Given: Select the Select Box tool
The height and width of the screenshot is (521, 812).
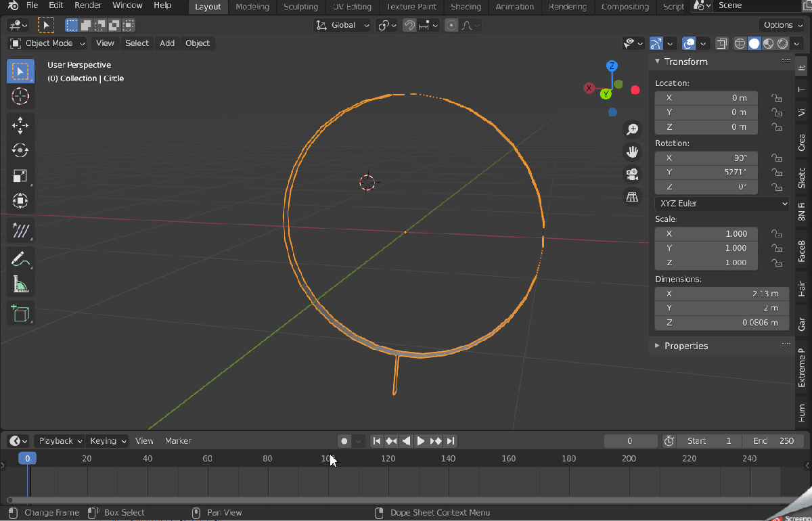Looking at the screenshot, I should [20, 72].
